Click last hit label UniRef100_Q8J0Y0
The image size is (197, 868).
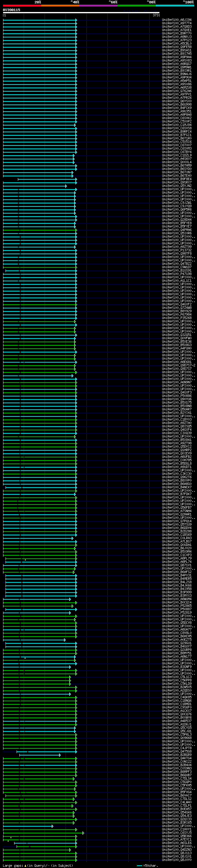(x=176, y=860)
